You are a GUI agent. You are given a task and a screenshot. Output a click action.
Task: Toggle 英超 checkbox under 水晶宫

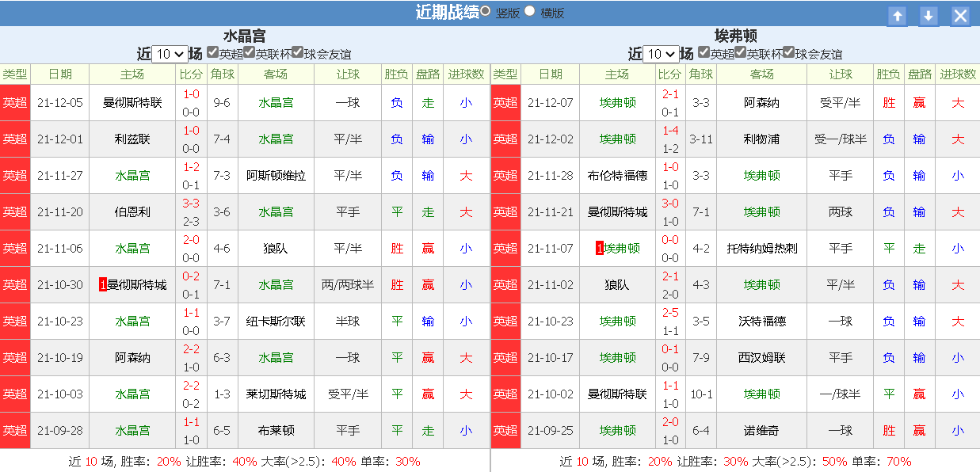(213, 52)
